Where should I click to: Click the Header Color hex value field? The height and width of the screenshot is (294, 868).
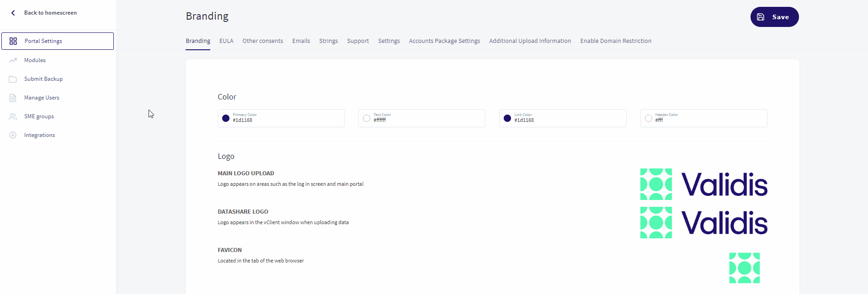[704, 118]
